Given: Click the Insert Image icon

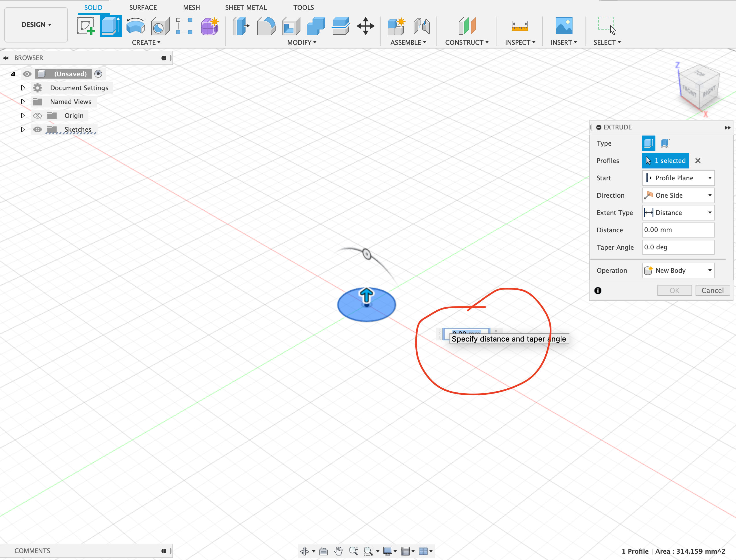Looking at the screenshot, I should tap(564, 26).
